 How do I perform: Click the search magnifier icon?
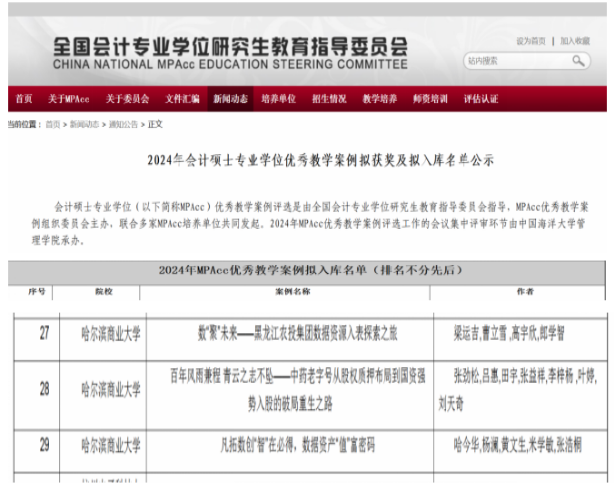[579, 61]
